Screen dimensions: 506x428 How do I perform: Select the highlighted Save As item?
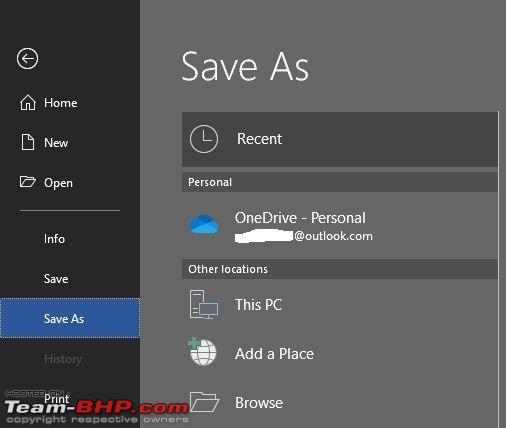point(70,318)
